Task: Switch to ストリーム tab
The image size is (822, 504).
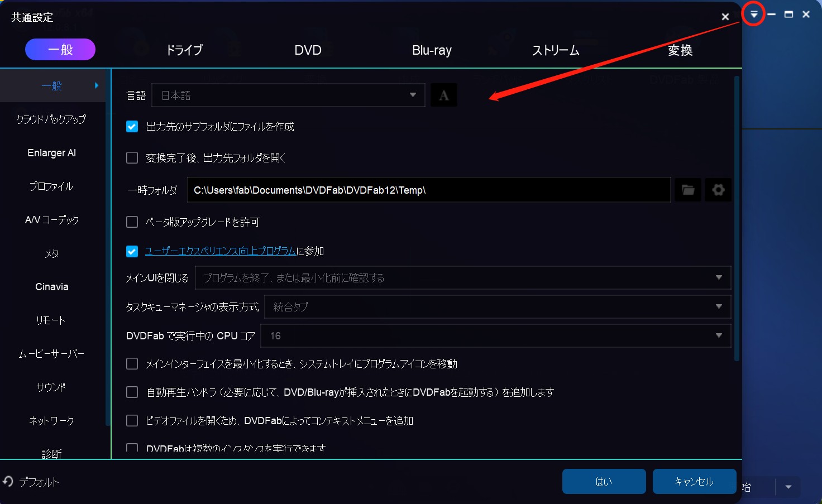Action: (x=556, y=50)
